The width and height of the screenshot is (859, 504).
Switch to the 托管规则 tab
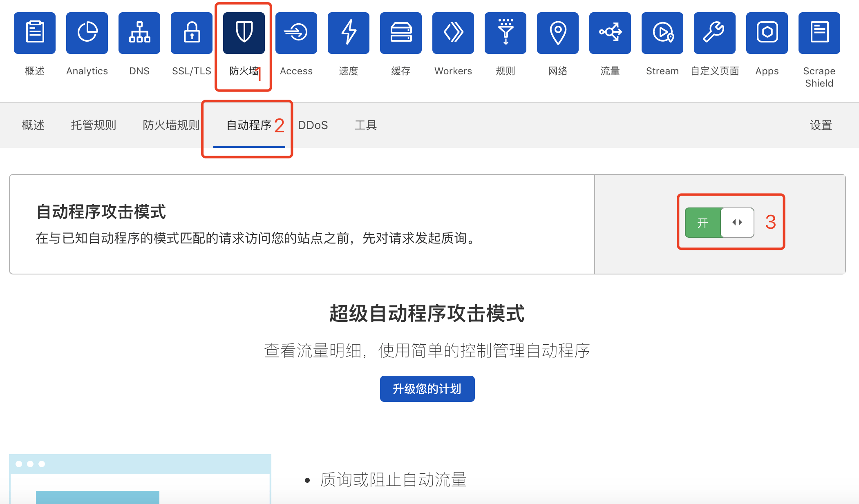click(x=94, y=125)
